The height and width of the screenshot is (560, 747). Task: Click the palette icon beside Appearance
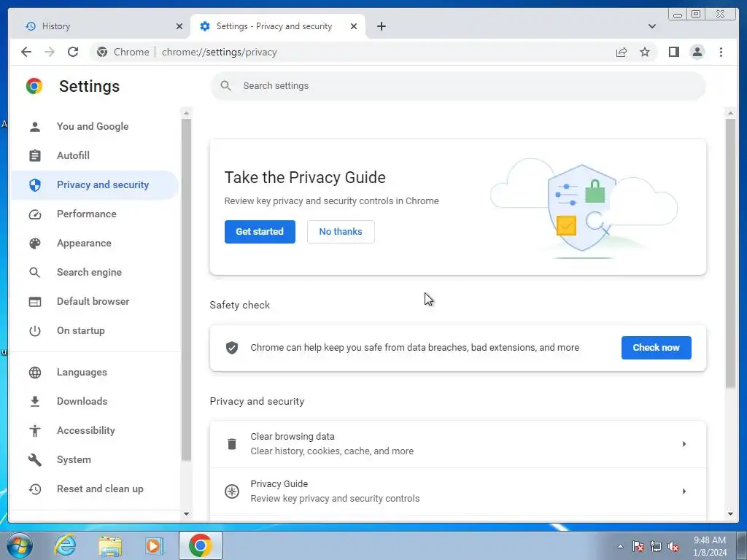click(x=35, y=244)
